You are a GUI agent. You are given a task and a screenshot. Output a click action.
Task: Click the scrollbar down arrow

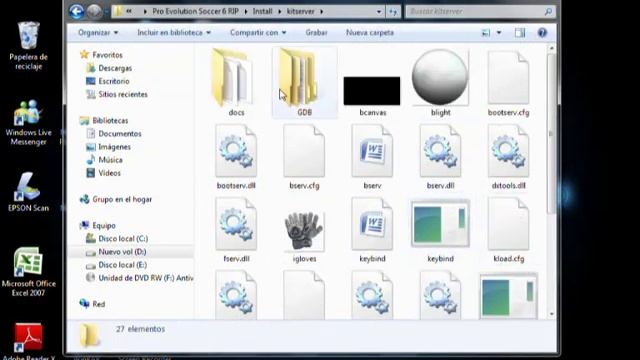coord(551,314)
